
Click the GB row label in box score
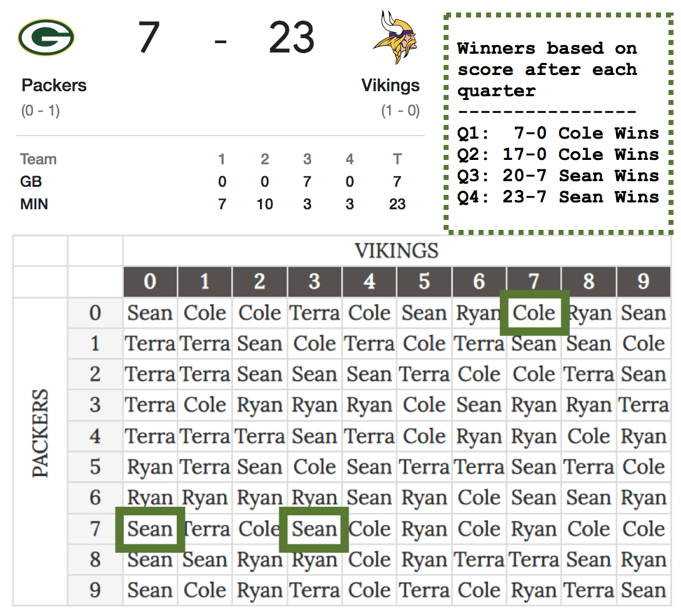(x=31, y=182)
